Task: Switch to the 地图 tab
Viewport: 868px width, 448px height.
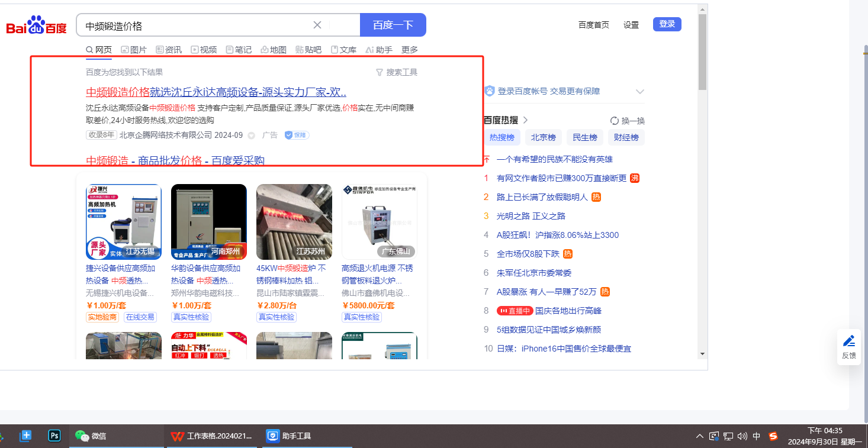Action: click(274, 50)
